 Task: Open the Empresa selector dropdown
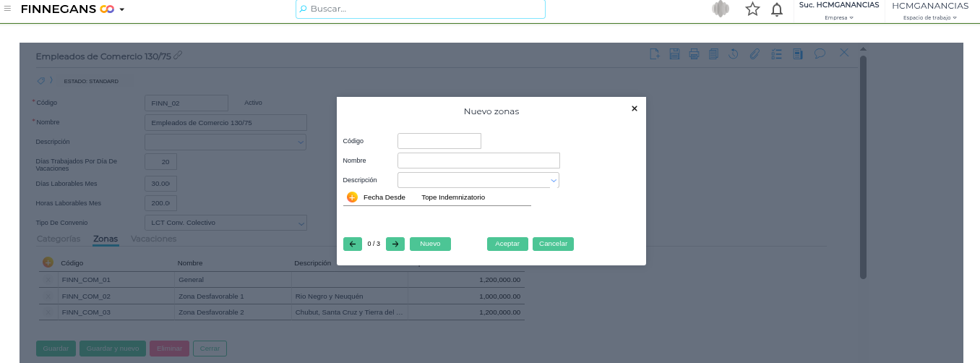coord(838,17)
